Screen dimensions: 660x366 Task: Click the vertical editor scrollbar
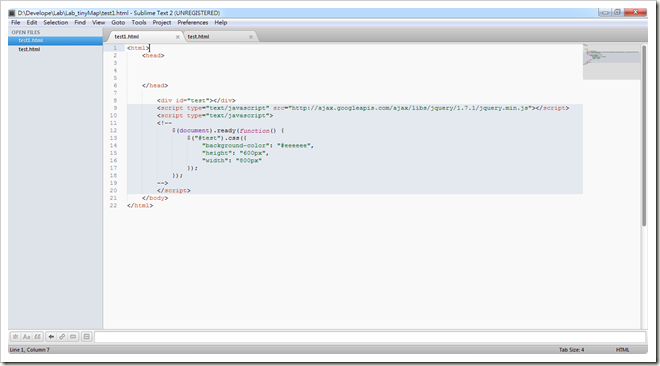coord(644,136)
